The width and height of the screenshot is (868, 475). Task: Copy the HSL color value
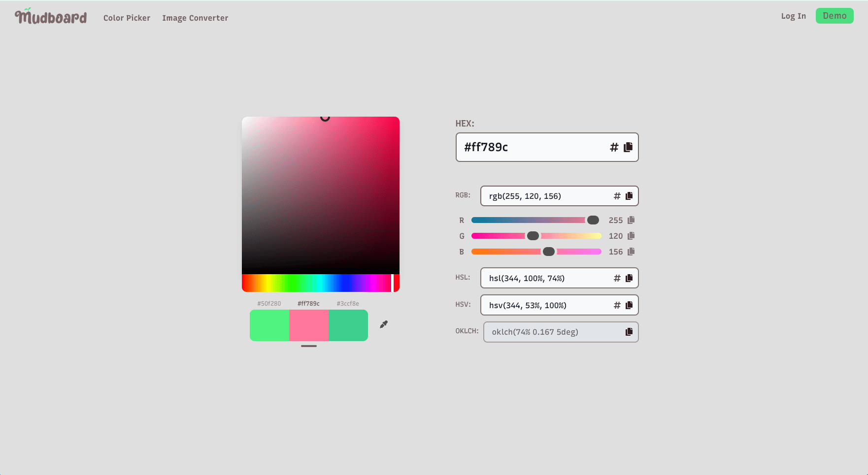(629, 278)
